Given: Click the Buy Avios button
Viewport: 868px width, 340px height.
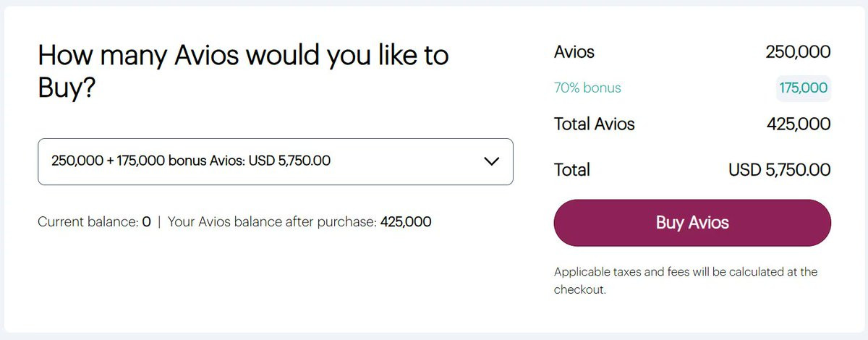Looking at the screenshot, I should point(692,223).
